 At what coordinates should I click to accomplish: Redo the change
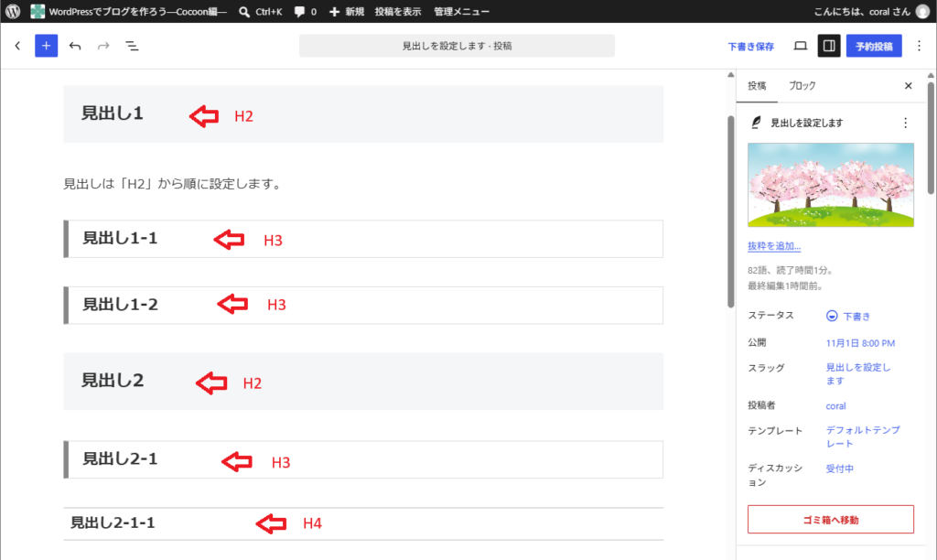[x=103, y=46]
